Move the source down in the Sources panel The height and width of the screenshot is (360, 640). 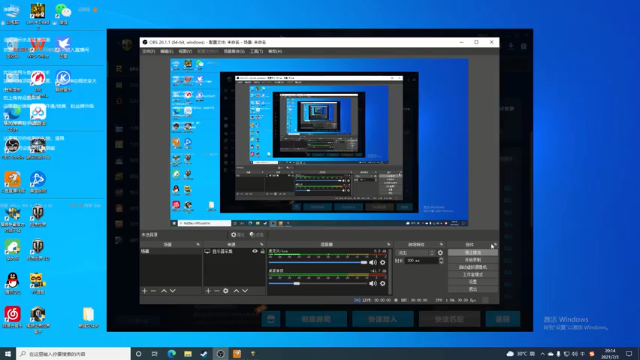point(245,291)
